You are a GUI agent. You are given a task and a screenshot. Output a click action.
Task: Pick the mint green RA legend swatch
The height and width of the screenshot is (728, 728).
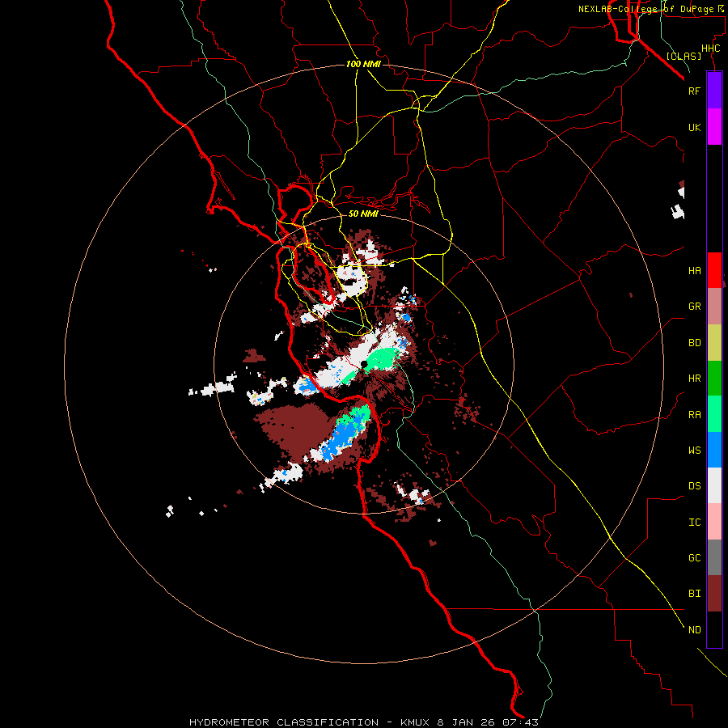[x=714, y=414]
